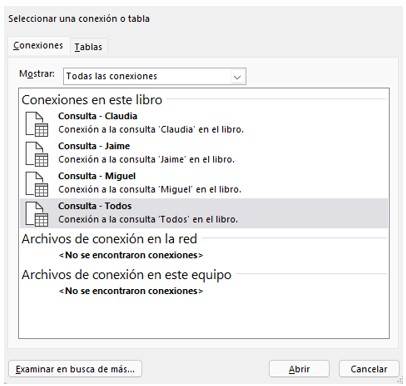
Task: Click 'No se encontraron conexiones' under este equipo
Action: 131,291
